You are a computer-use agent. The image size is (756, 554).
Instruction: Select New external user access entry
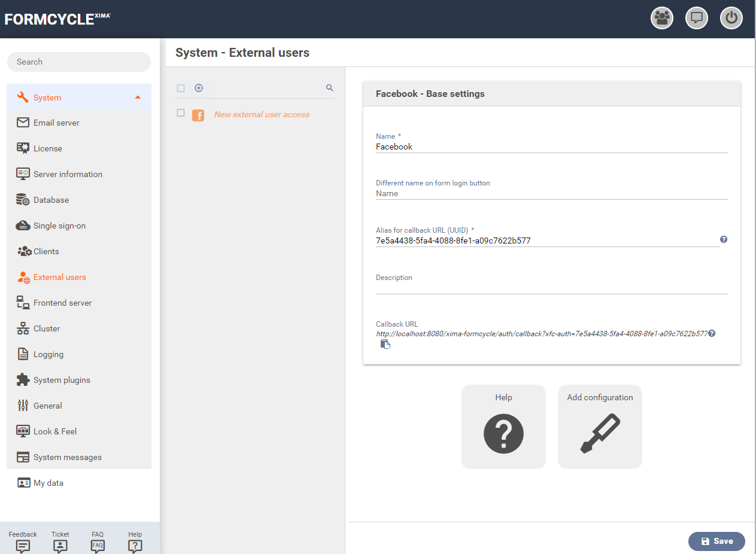click(262, 114)
